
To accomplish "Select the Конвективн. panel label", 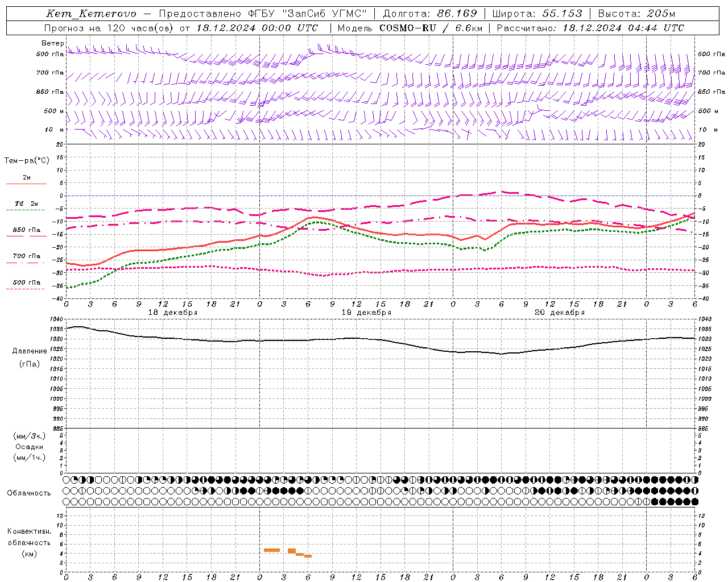I will pyautogui.click(x=29, y=531).
